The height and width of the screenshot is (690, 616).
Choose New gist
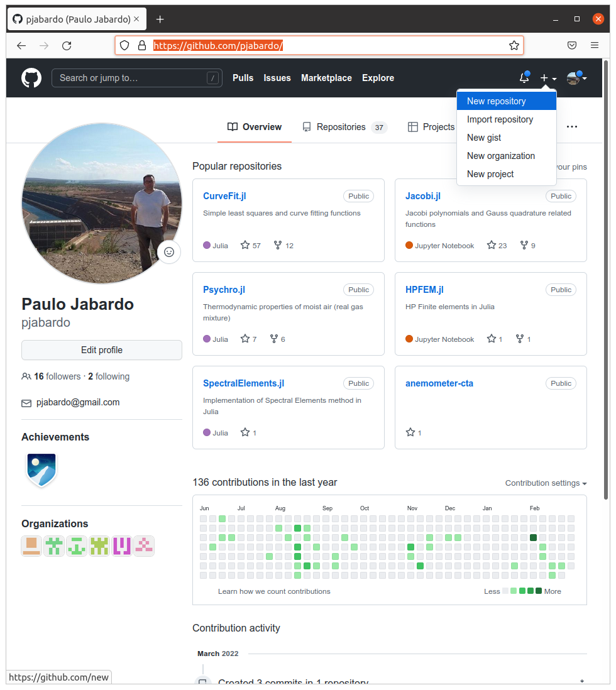(x=507, y=138)
